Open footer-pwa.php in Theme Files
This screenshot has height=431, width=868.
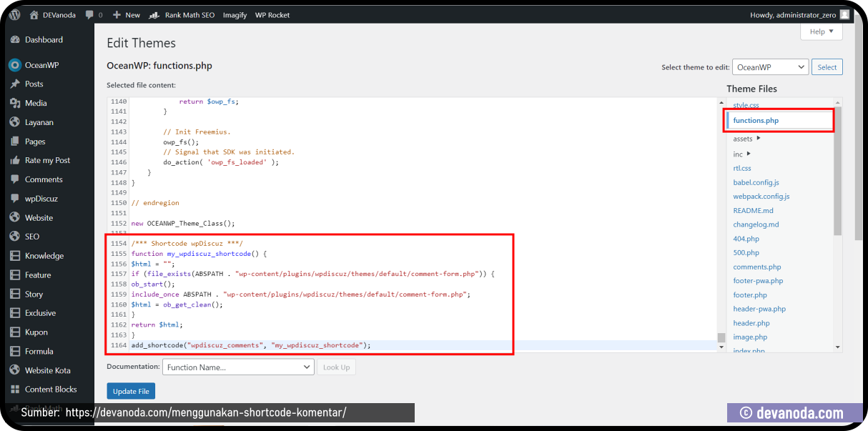758,281
